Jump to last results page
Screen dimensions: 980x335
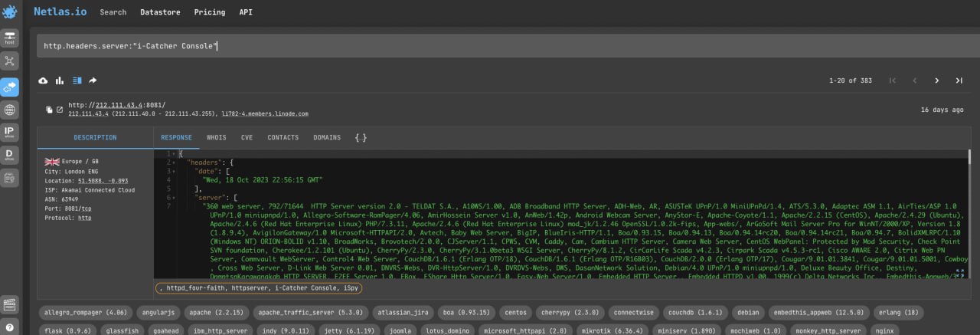point(959,80)
